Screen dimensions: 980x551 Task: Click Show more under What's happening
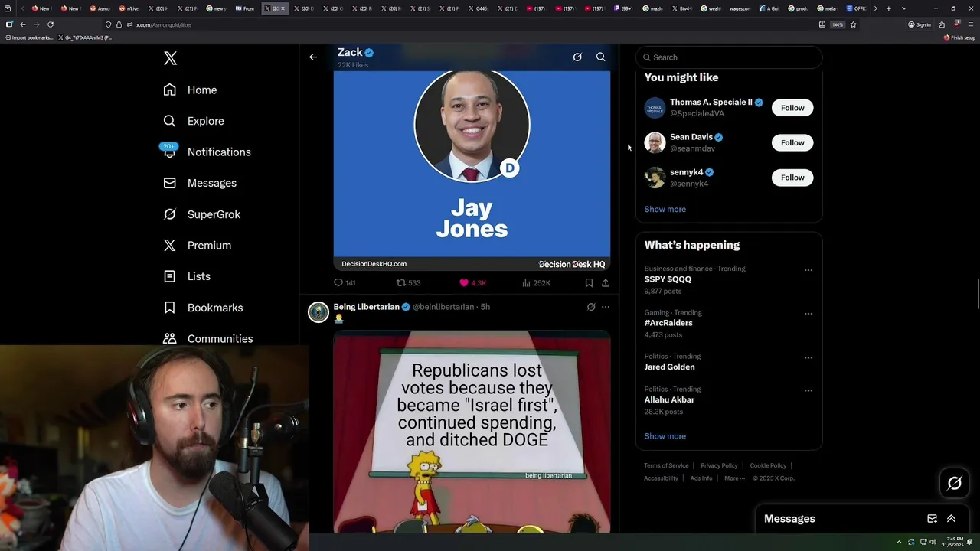tap(665, 436)
